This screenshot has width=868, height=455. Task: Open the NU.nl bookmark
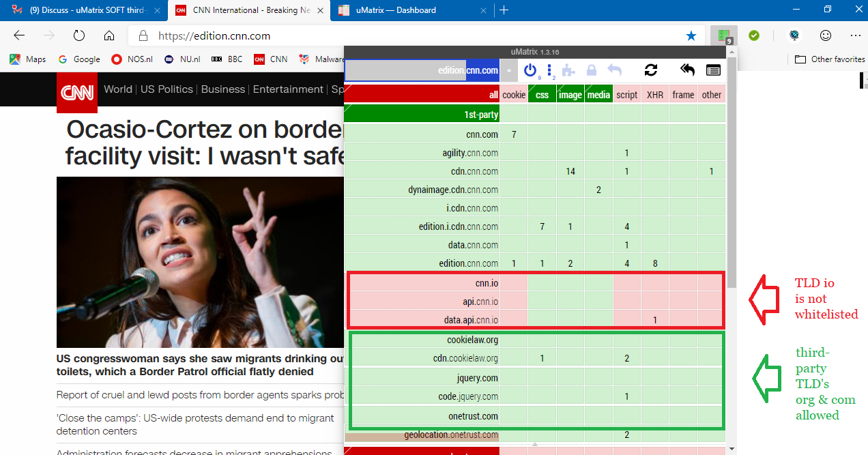click(x=182, y=59)
